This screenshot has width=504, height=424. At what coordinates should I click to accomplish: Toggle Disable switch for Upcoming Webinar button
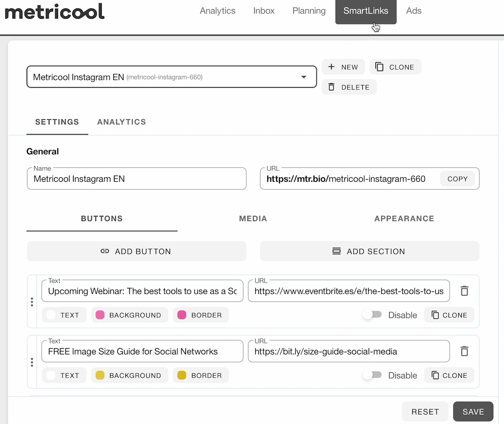[x=372, y=315]
